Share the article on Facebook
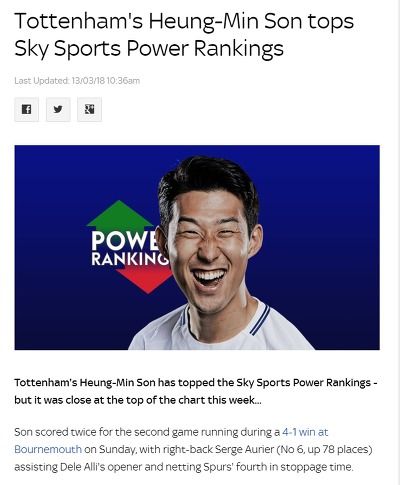Screen dimensions: 400x485 coord(26,109)
